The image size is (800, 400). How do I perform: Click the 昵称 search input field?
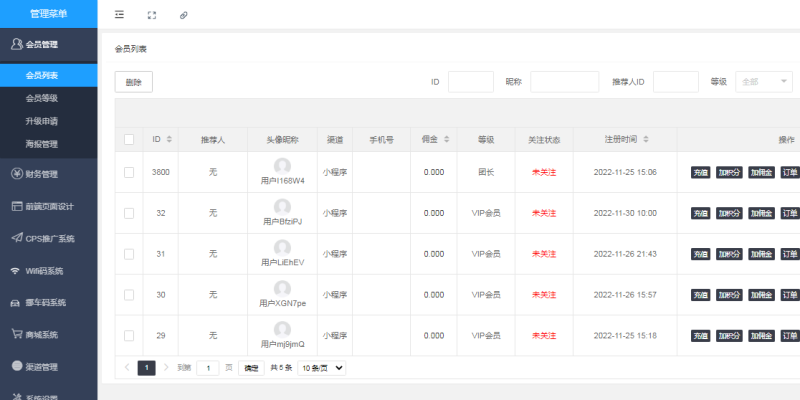pyautogui.click(x=564, y=82)
